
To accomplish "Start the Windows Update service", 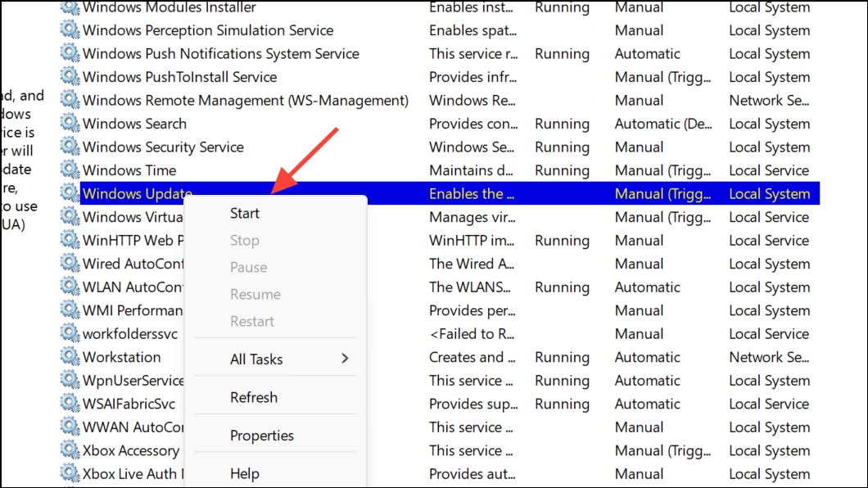I will 244,213.
